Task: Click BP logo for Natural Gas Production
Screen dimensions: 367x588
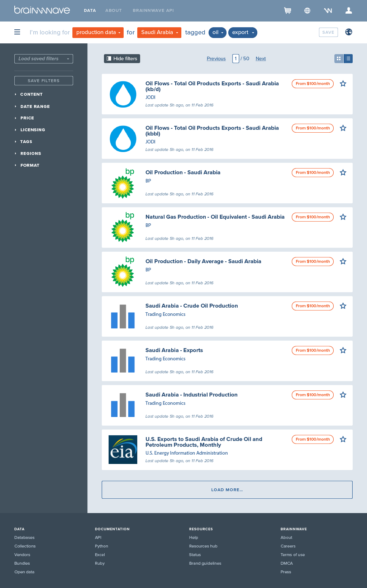Action: pyautogui.click(x=123, y=227)
